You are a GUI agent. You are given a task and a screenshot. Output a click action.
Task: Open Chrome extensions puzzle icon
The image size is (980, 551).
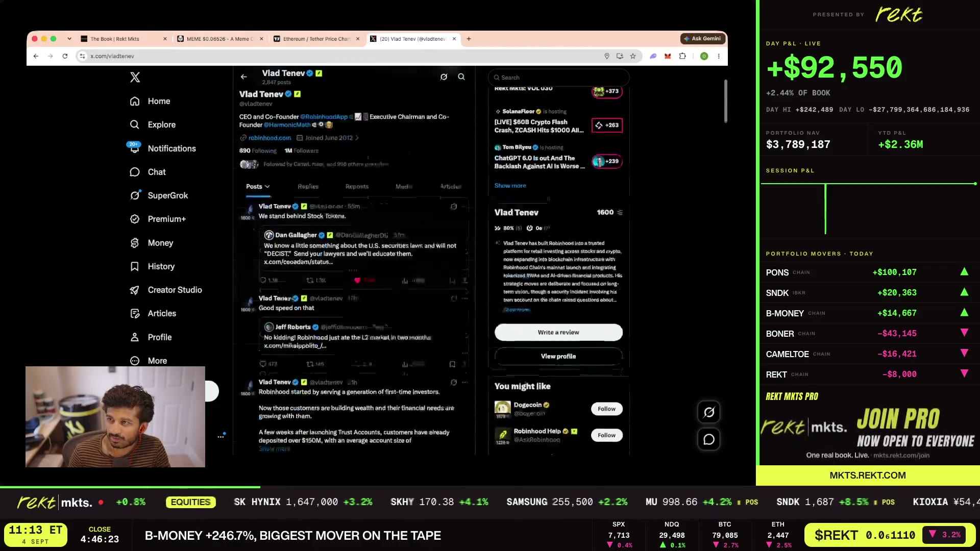point(682,56)
